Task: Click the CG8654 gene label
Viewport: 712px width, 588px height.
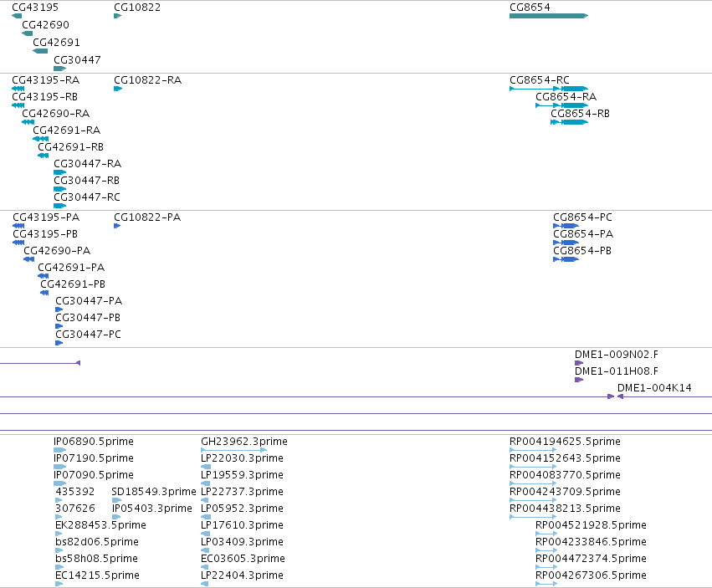Action: click(530, 8)
